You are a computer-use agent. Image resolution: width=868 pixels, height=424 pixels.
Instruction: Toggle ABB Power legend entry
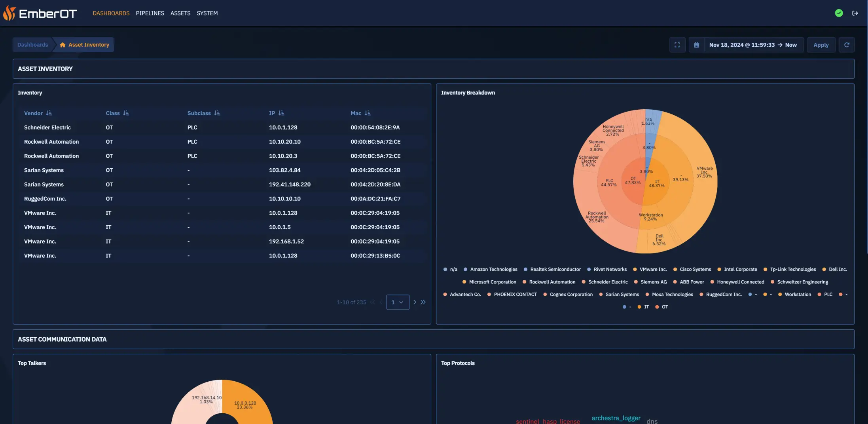click(x=688, y=282)
